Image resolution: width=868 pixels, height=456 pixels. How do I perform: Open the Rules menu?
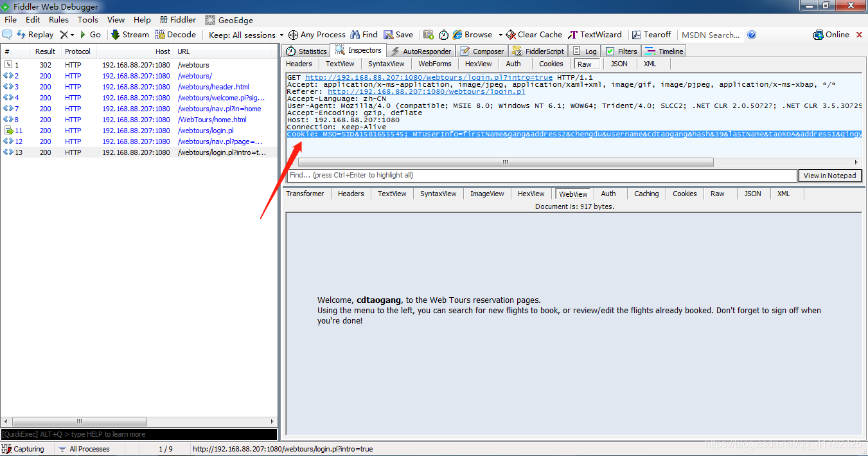[58, 20]
